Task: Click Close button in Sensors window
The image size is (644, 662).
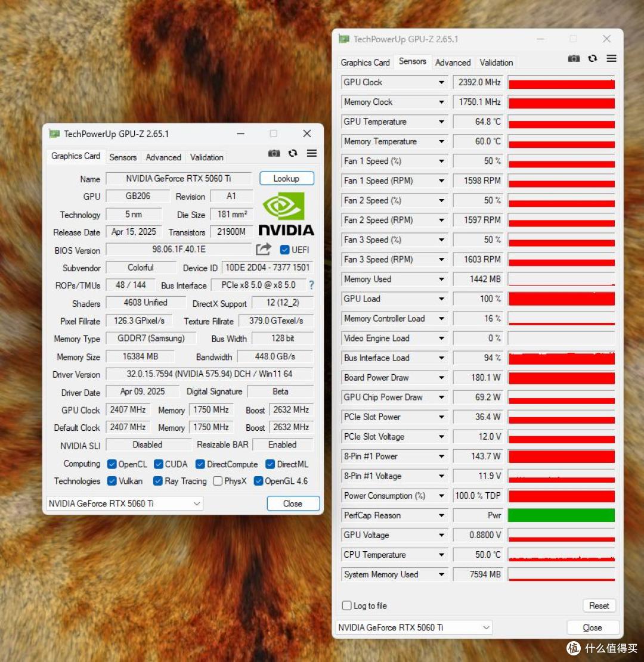Action: [593, 627]
